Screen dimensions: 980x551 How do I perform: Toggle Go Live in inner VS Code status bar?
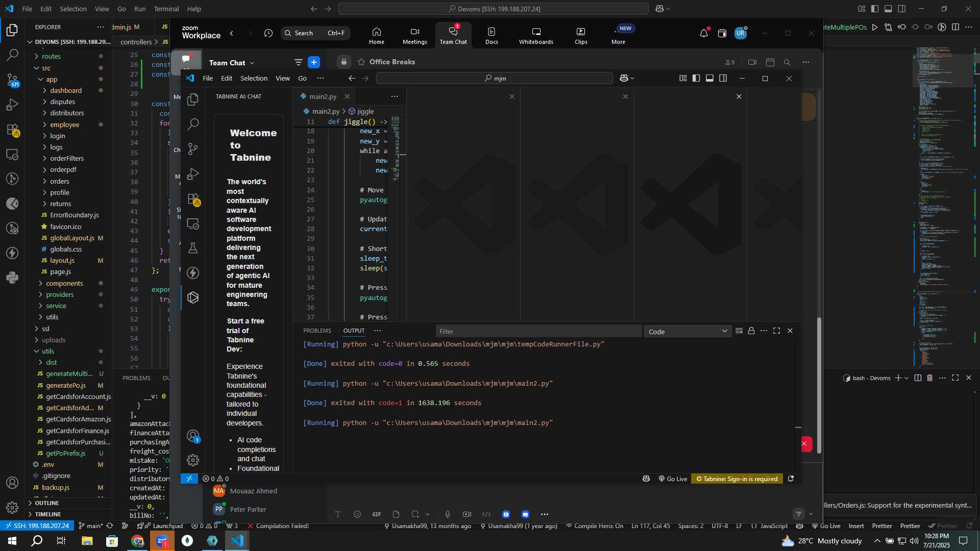pyautogui.click(x=673, y=479)
